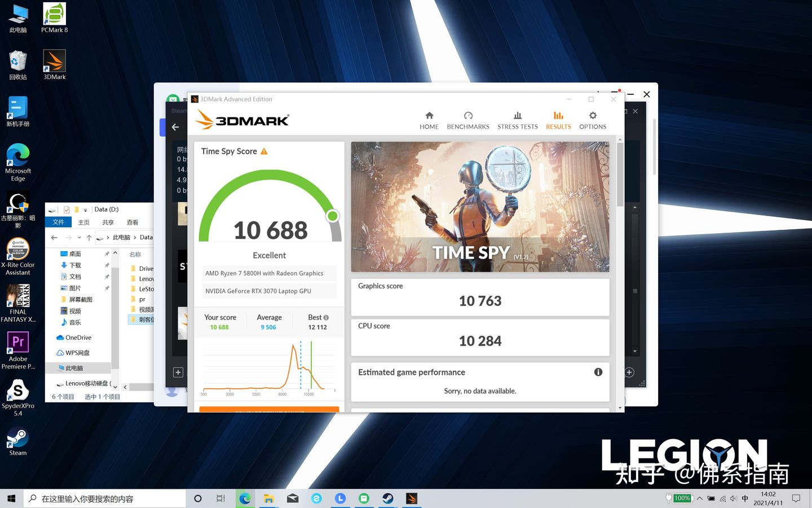Select the 回收站 recycle bin icon
Viewport: 812px width, 508px height.
click(18, 65)
